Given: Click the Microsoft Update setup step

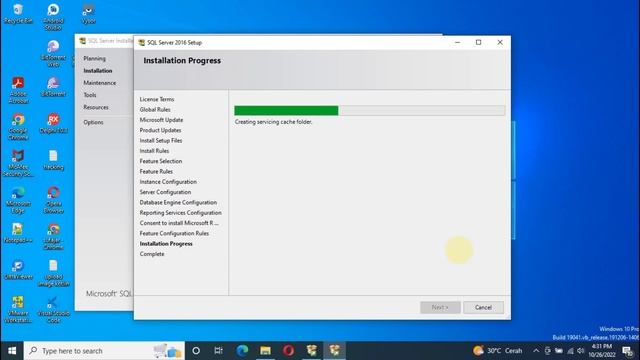Looking at the screenshot, I should click(161, 120).
